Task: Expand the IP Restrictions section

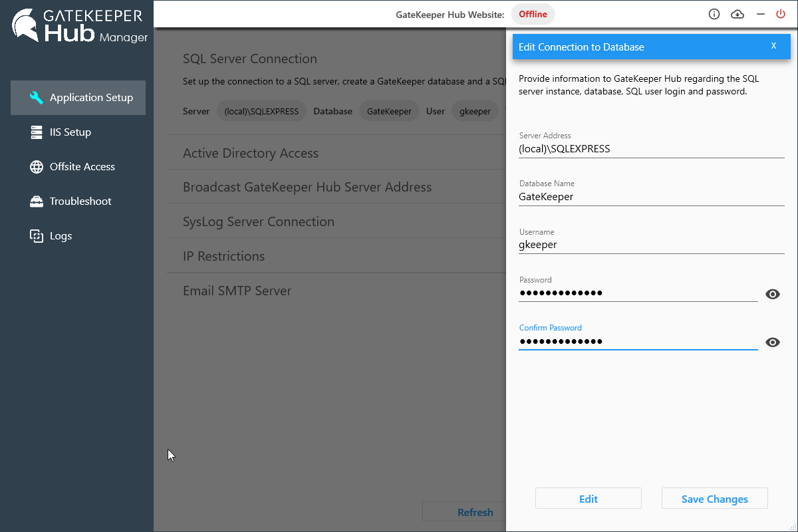Action: tap(299, 255)
